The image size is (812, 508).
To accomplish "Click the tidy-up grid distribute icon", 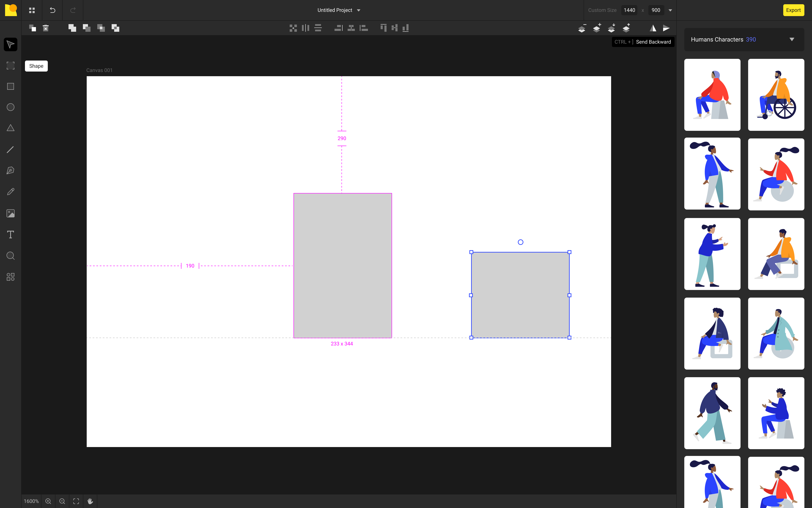I will (293, 28).
